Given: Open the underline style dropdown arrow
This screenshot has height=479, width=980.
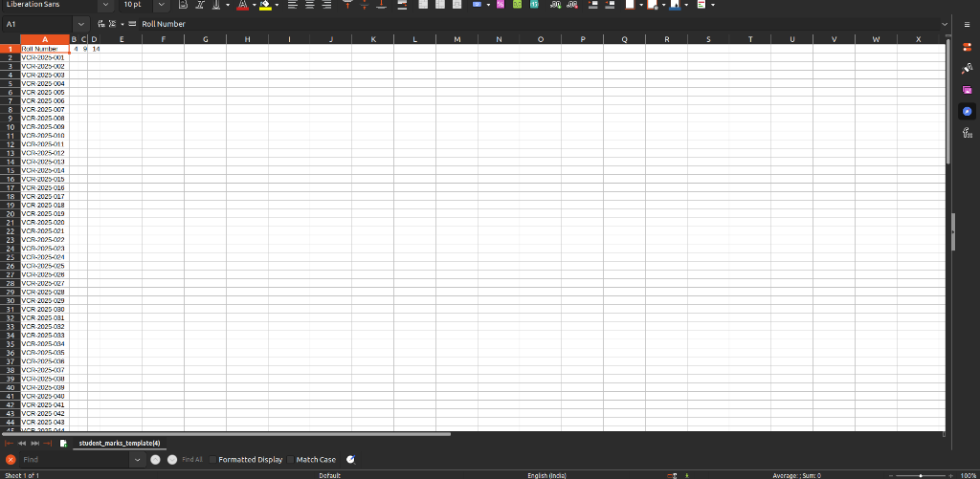Looking at the screenshot, I should pyautogui.click(x=228, y=5).
